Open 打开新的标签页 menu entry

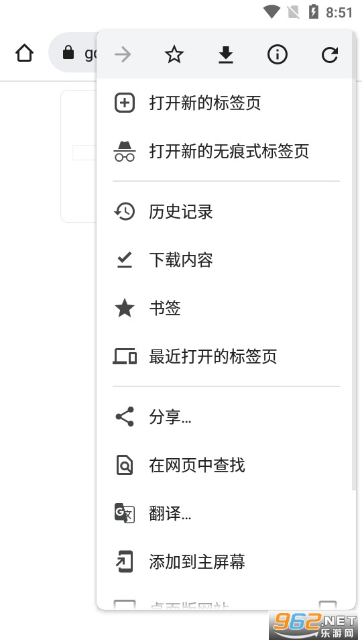click(x=226, y=103)
